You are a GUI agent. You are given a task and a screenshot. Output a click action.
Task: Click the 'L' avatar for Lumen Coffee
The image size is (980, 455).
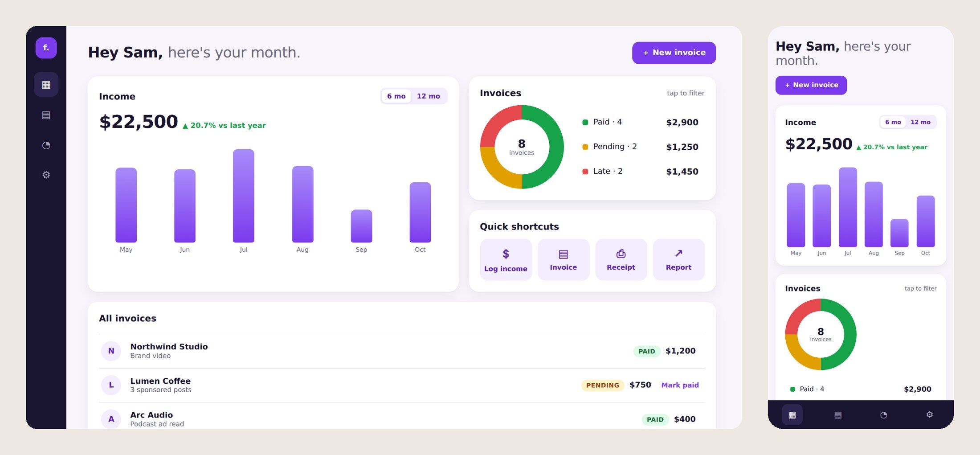(x=111, y=385)
